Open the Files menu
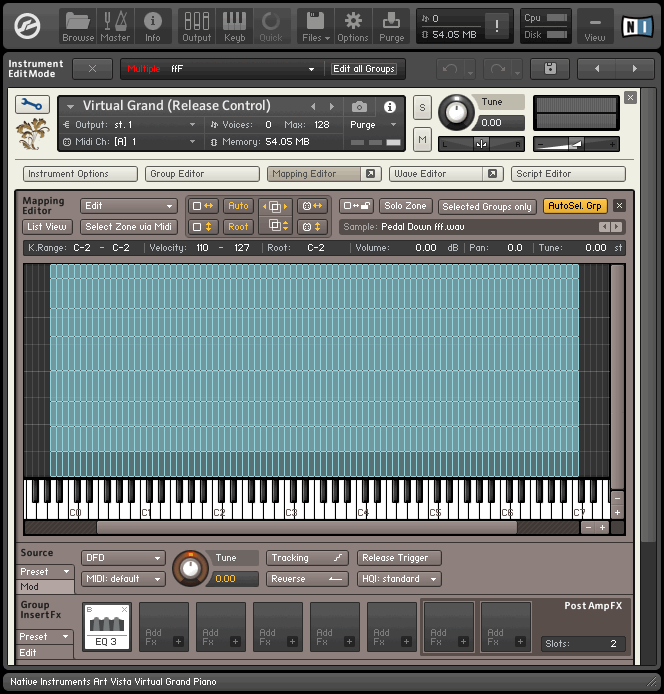Image resolution: width=664 pixels, height=694 pixels. pos(316,27)
